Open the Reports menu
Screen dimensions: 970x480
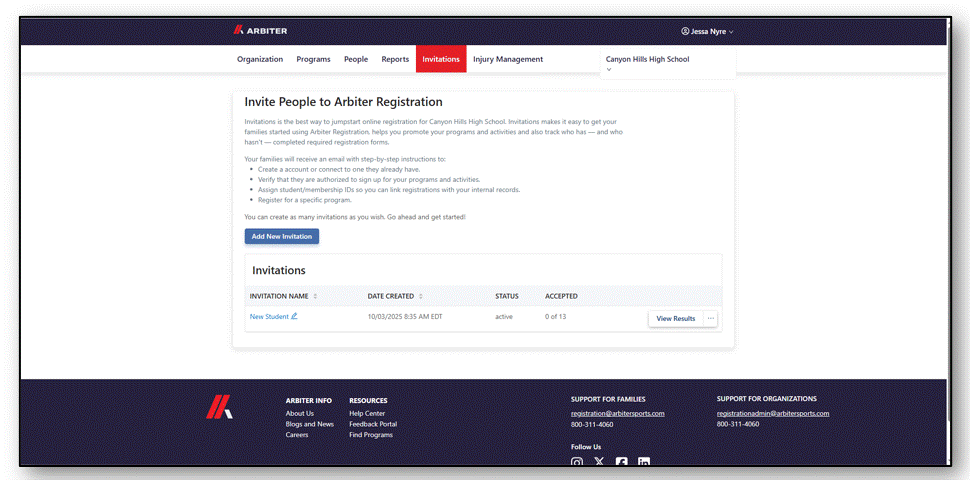tap(395, 59)
